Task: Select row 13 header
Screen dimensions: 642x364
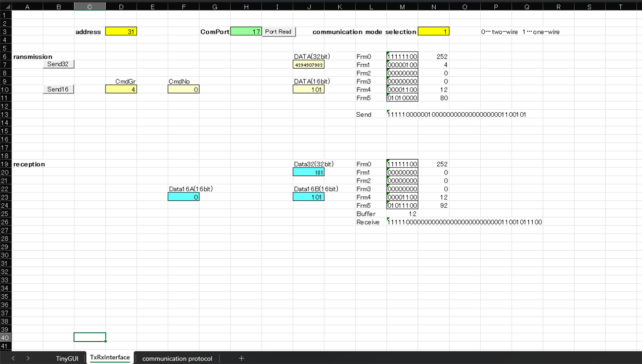Action: [x=5, y=115]
